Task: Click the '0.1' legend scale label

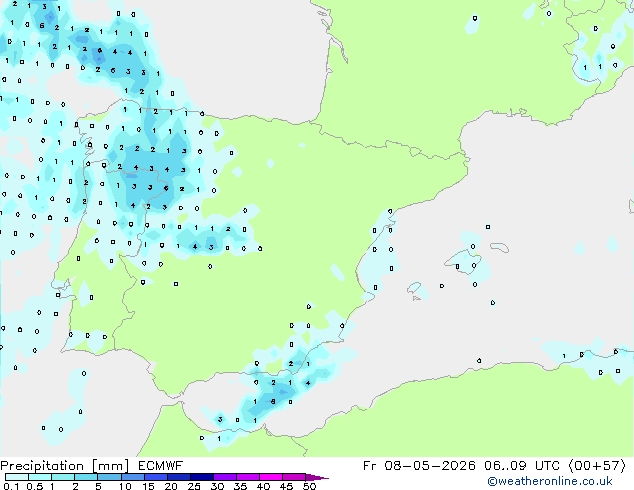Action: (x=11, y=486)
